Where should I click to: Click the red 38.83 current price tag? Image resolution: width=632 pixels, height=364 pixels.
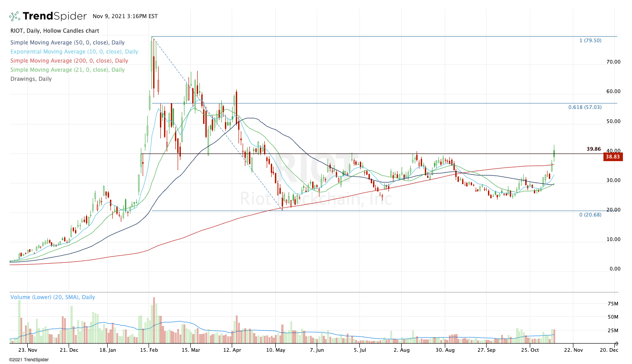[612, 157]
